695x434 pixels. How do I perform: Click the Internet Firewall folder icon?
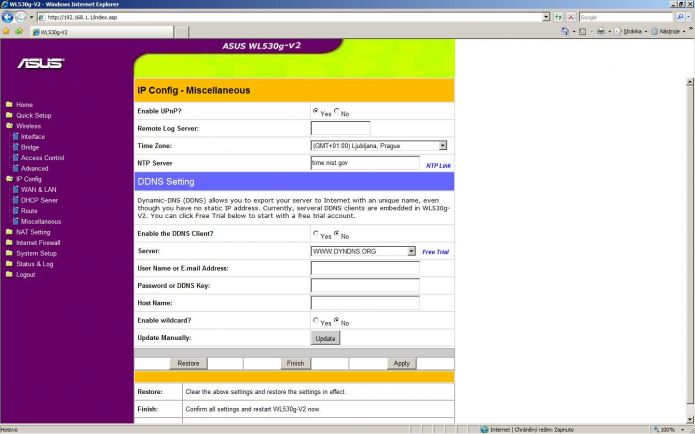(9, 242)
